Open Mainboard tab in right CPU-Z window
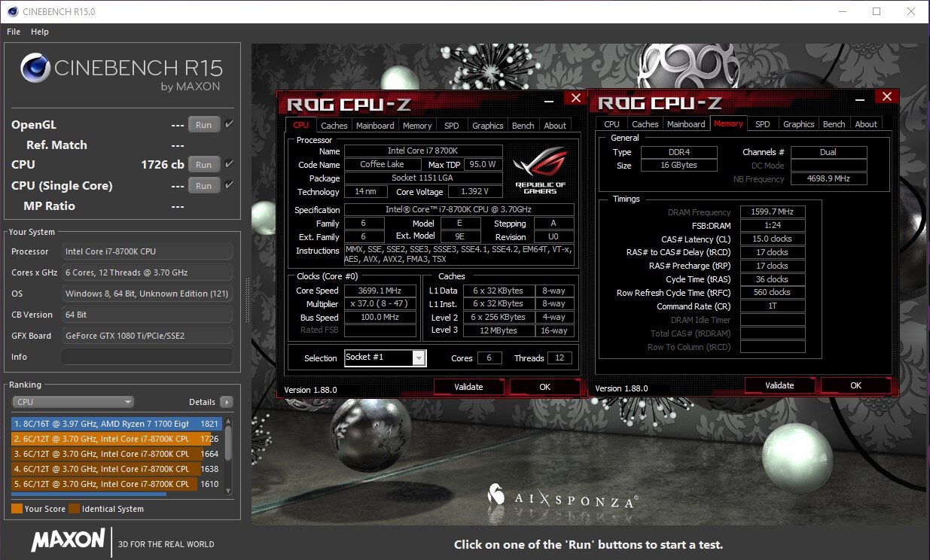The image size is (930, 560). point(686,124)
